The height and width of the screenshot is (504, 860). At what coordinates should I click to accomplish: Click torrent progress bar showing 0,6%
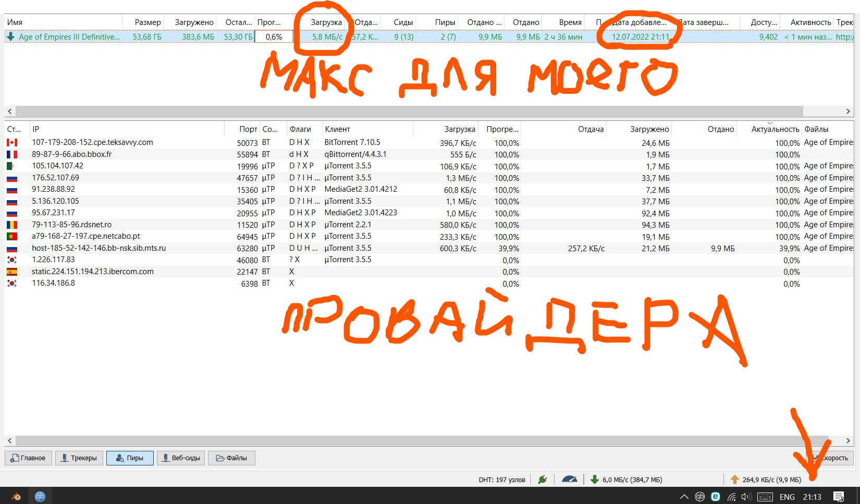pos(274,37)
